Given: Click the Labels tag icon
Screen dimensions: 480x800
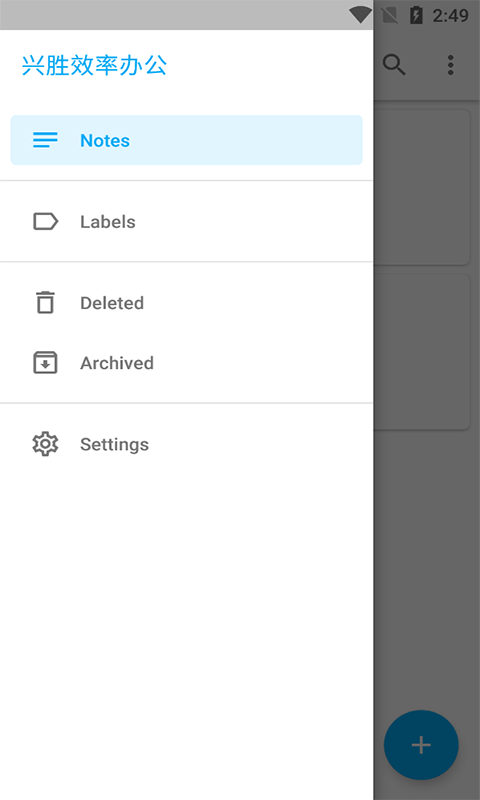Looking at the screenshot, I should pos(45,221).
